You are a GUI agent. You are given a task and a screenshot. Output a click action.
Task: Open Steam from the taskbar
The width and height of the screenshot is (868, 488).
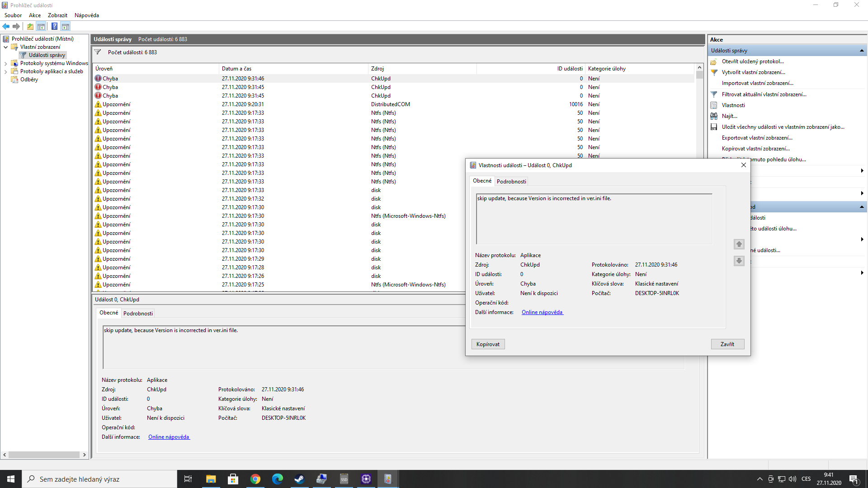299,479
